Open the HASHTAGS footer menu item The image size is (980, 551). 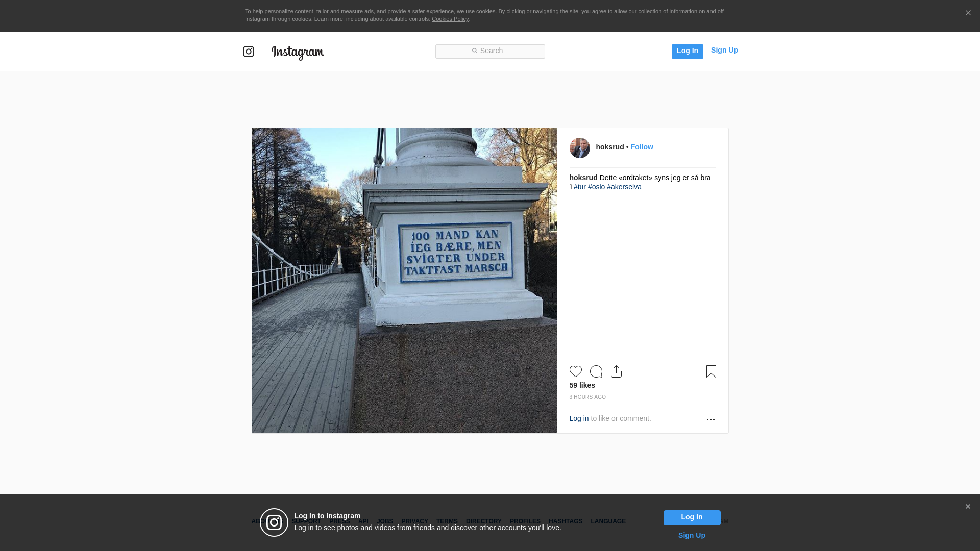pyautogui.click(x=565, y=521)
